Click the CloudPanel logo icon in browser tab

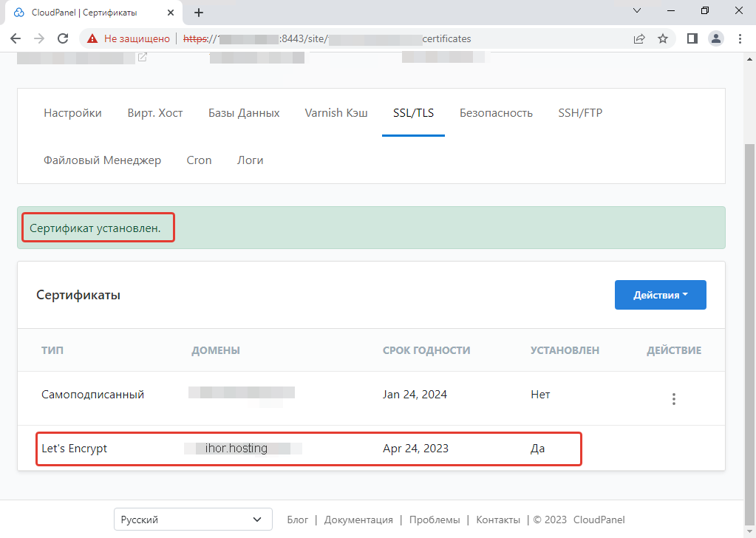click(x=18, y=12)
